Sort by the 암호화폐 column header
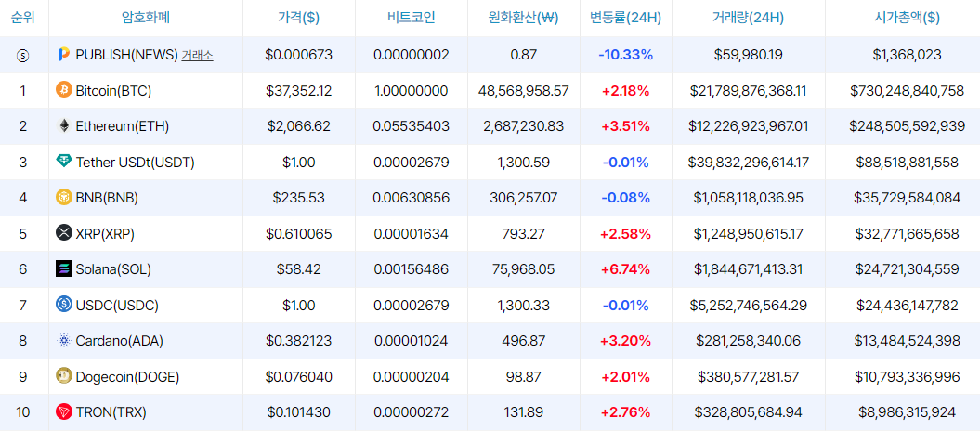 click(x=146, y=18)
